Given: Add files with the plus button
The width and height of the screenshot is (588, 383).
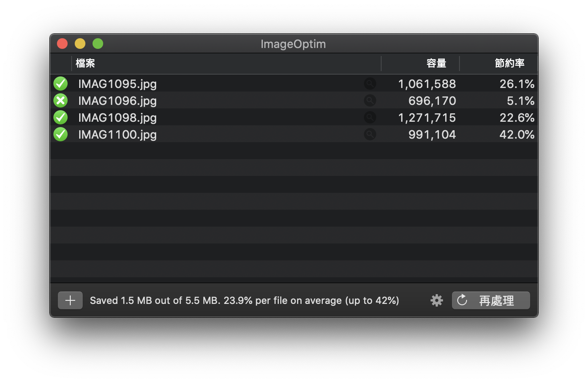Looking at the screenshot, I should [x=70, y=301].
